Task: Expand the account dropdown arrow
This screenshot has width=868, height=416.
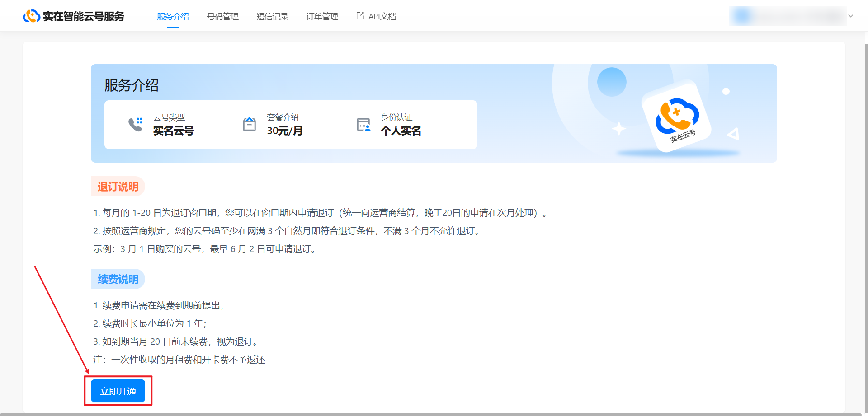Action: [x=850, y=16]
